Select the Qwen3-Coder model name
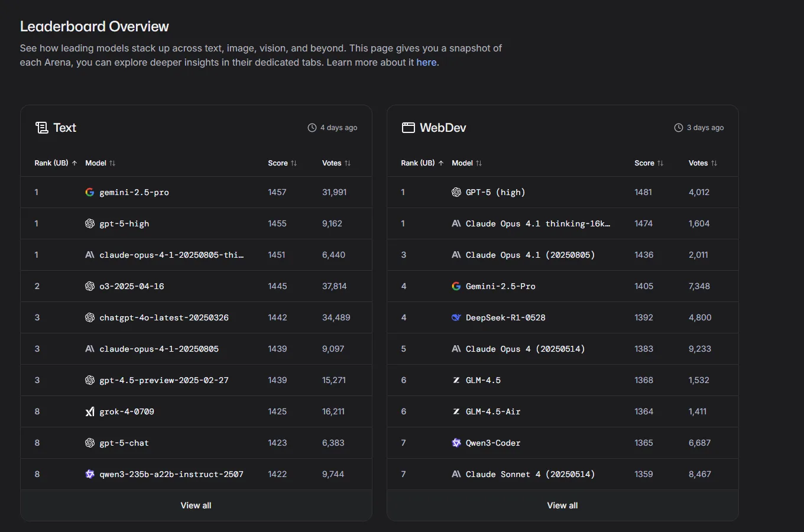Screen dimensions: 804x532 click(x=493, y=443)
